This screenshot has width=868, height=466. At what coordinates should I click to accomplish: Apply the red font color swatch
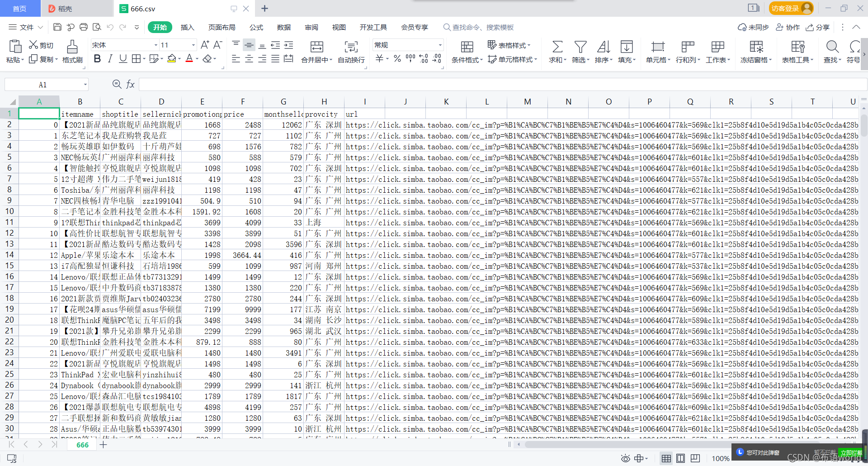coord(189,58)
